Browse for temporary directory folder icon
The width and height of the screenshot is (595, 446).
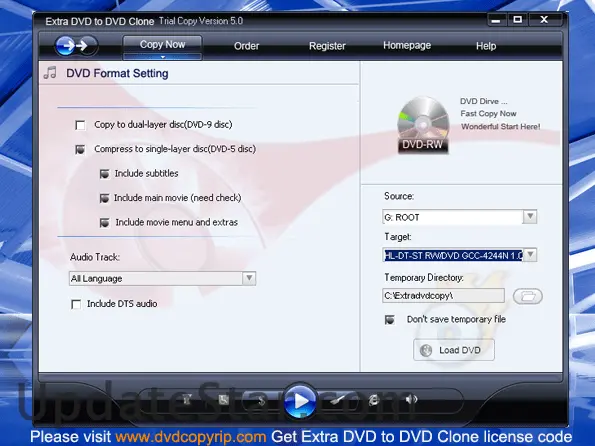(x=527, y=296)
